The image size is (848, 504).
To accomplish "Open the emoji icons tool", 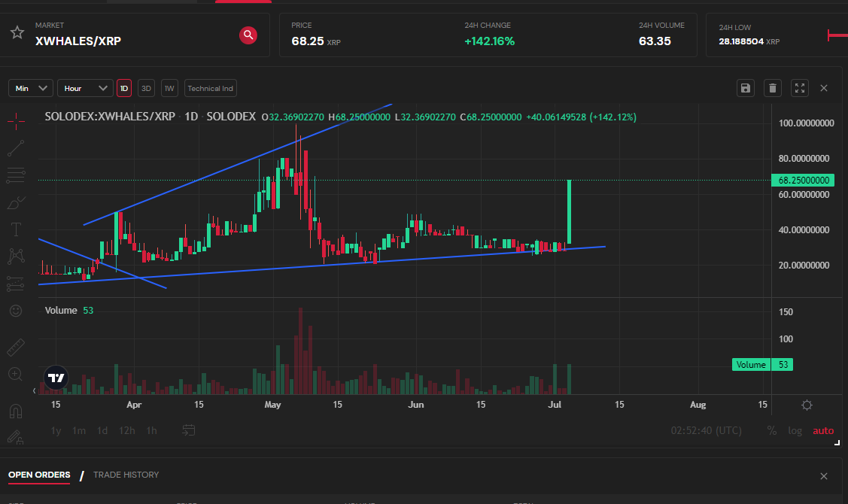I will (17, 311).
